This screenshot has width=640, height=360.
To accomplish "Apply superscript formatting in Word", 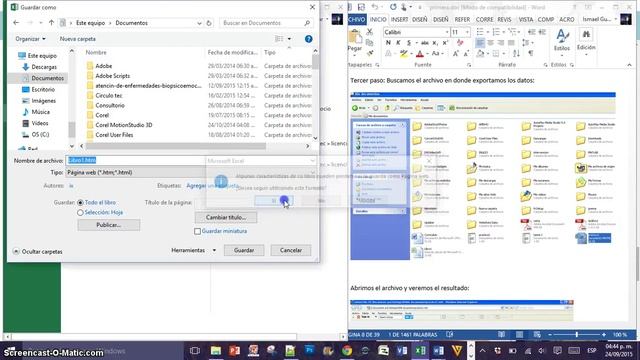I will 445,43.
